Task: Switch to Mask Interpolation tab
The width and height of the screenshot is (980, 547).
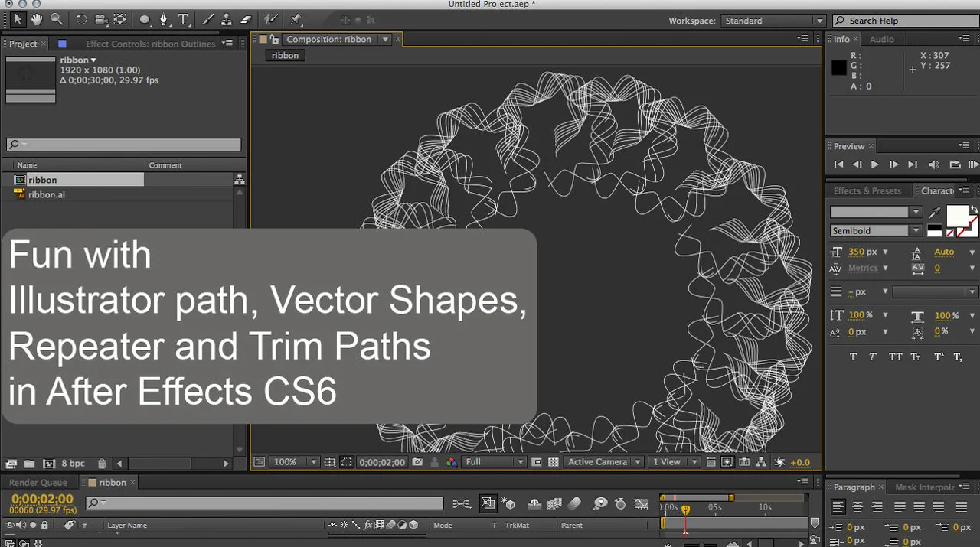Action: (x=925, y=487)
